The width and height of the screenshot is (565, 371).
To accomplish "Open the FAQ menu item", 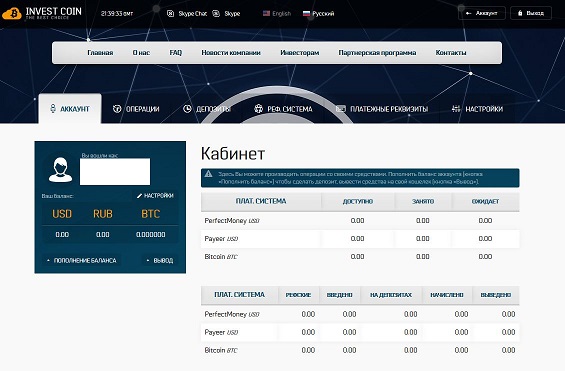I will (175, 53).
